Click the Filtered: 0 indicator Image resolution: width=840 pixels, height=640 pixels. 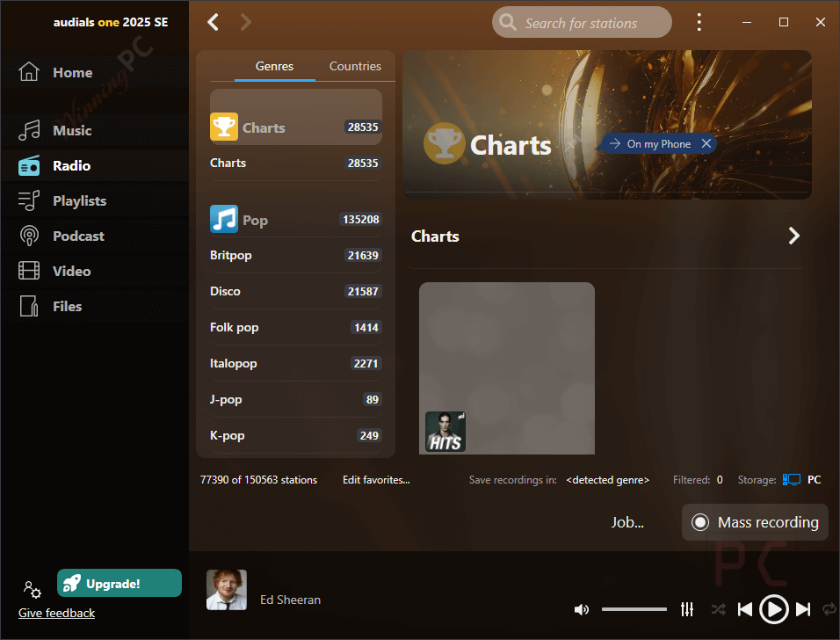[698, 480]
